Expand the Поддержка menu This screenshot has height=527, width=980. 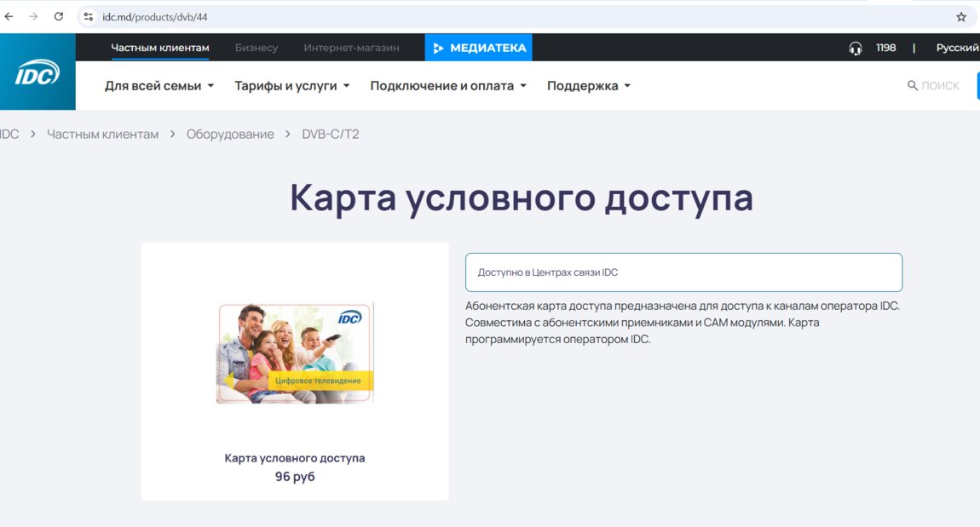tap(589, 86)
